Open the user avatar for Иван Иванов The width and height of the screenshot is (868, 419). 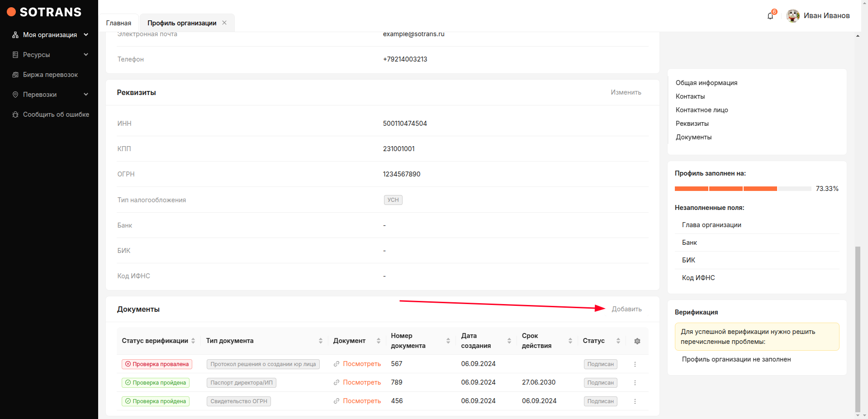792,16
